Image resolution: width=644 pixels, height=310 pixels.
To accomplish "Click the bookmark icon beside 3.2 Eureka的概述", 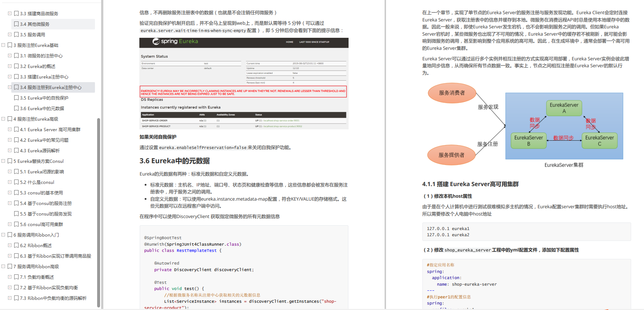I will tap(16, 66).
